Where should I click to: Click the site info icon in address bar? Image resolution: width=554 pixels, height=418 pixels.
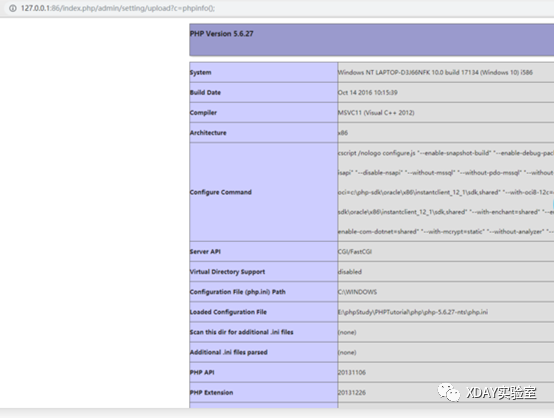click(13, 8)
